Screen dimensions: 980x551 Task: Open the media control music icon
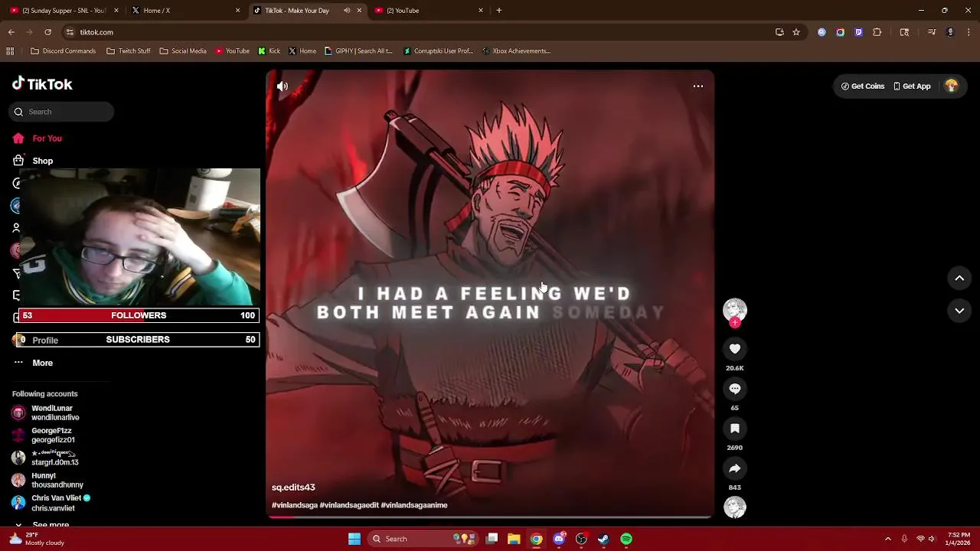pos(932,32)
